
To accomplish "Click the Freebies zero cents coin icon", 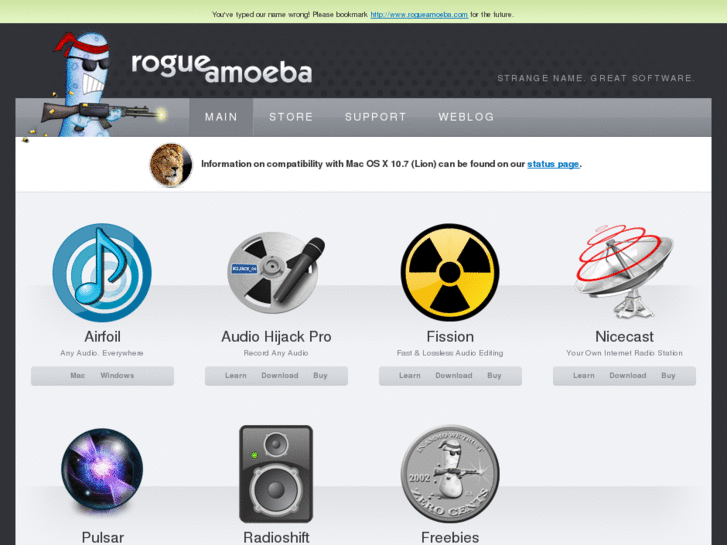I will coord(450,474).
